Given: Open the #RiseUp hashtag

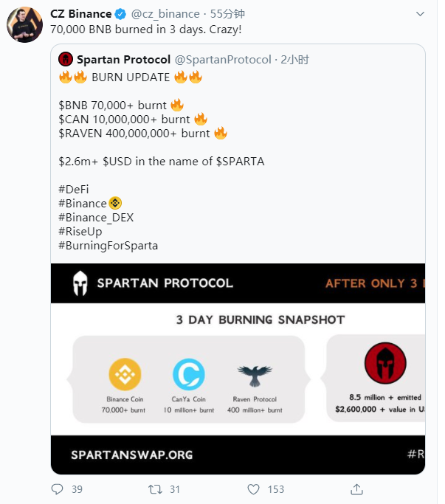Looking at the screenshot, I should coord(80,231).
